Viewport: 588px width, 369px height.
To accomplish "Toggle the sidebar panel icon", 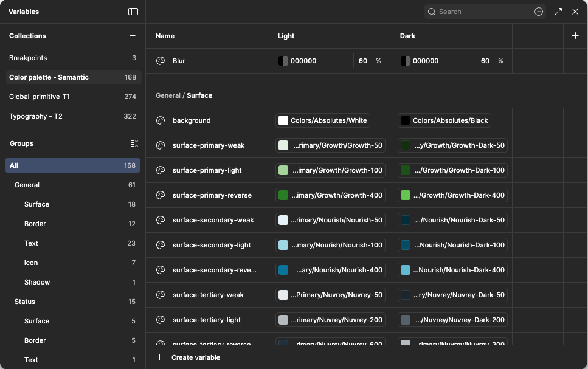I will 133,12.
